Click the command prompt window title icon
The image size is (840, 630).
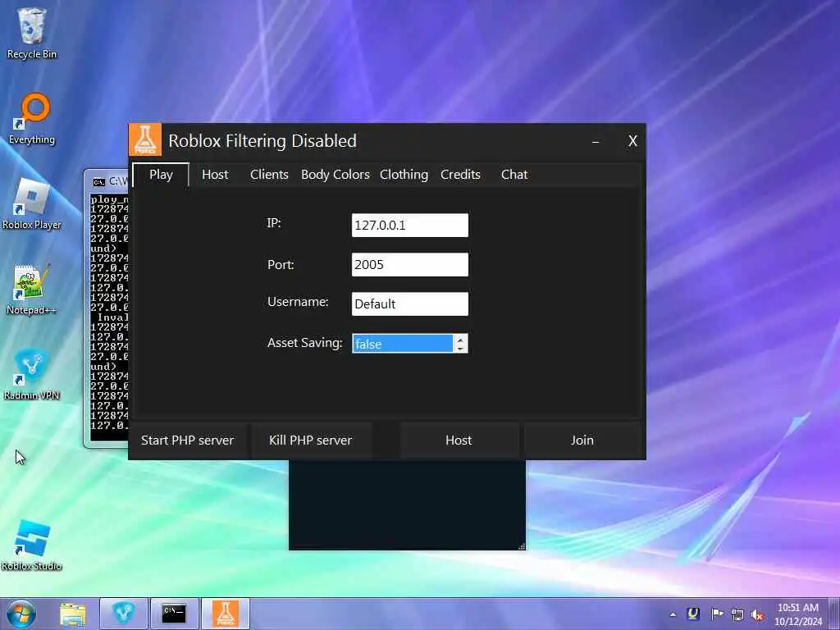(98, 182)
